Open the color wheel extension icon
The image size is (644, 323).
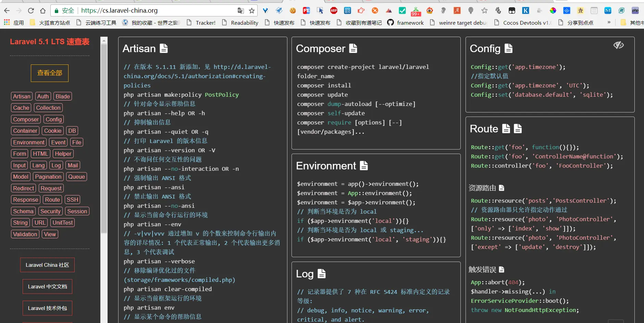tap(553, 11)
